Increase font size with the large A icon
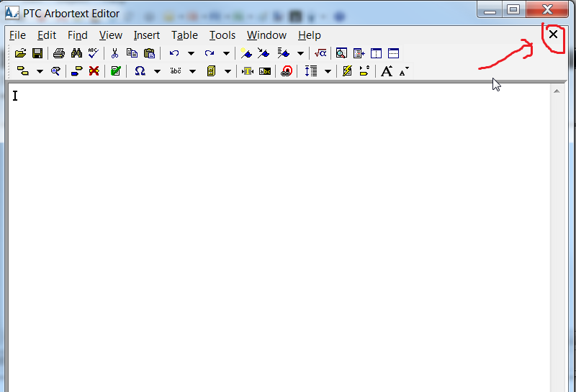576x392 pixels. coord(387,70)
